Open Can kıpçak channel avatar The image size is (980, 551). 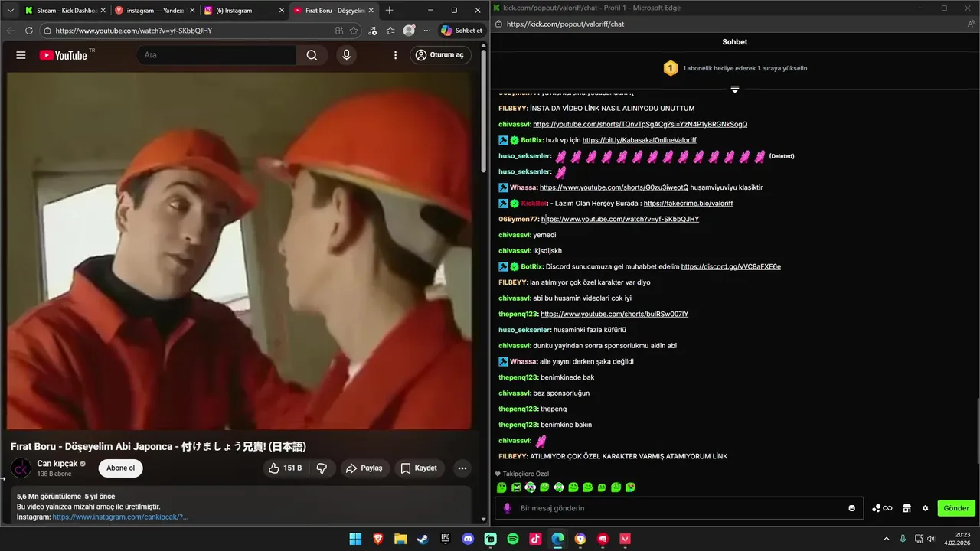pyautogui.click(x=21, y=468)
